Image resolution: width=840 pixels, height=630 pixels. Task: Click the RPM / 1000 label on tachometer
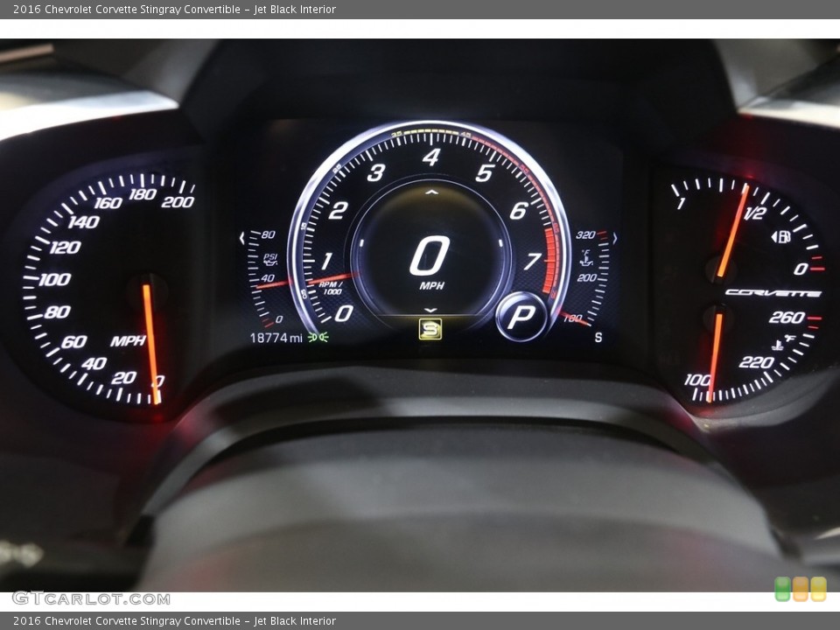pyautogui.click(x=331, y=288)
